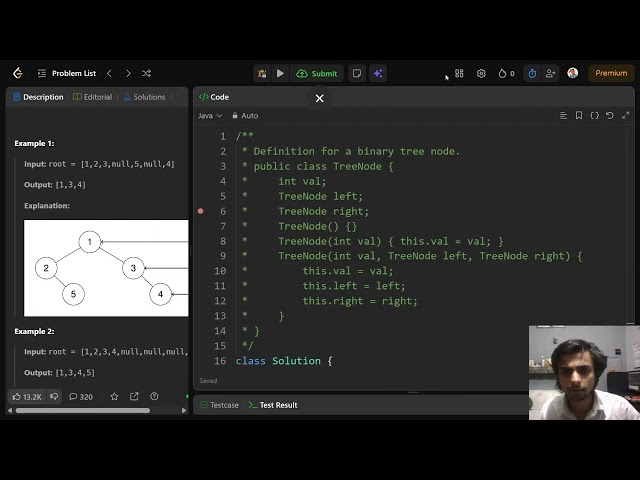Screen dimensions: 640x480
Task: Click the 'Saved' status text
Action: coord(208,381)
